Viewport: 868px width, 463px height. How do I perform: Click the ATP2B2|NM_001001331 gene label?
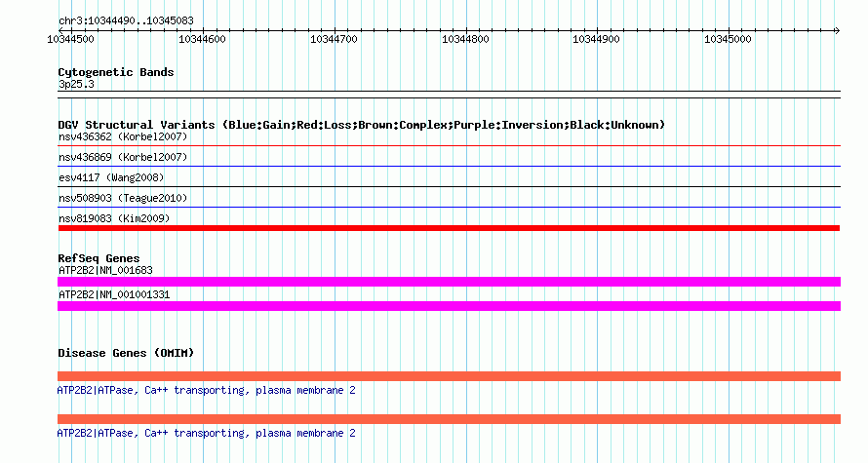click(114, 294)
